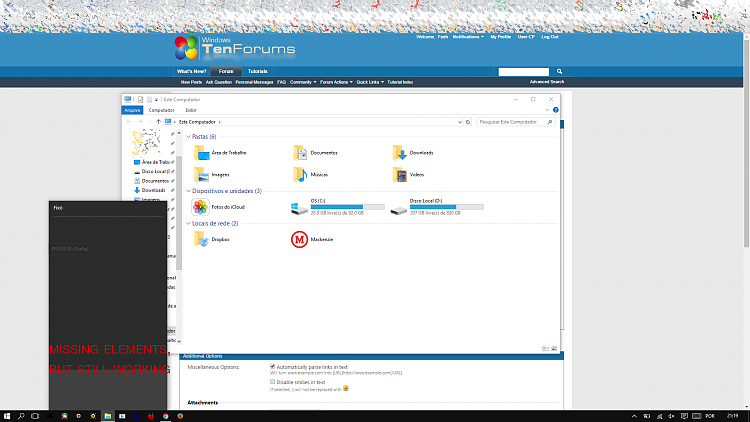Click the Log Out link
750x422 pixels.
tap(550, 37)
